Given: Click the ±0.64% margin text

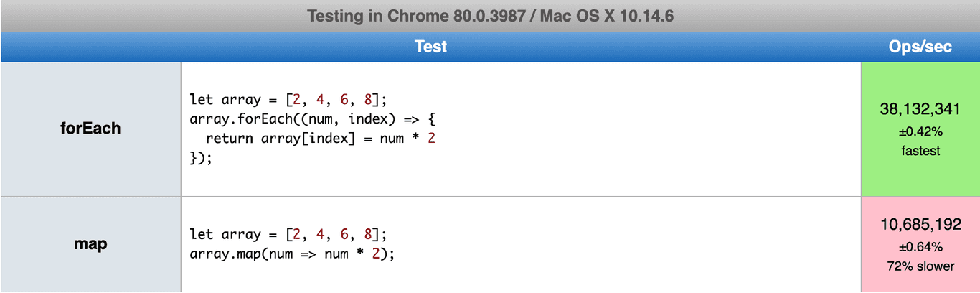Looking at the screenshot, I should click(920, 247).
